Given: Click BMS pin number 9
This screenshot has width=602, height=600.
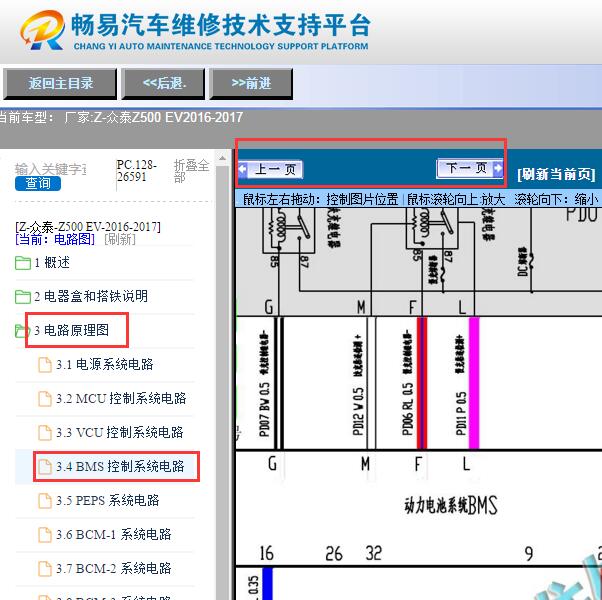Looking at the screenshot, I should [x=529, y=554].
